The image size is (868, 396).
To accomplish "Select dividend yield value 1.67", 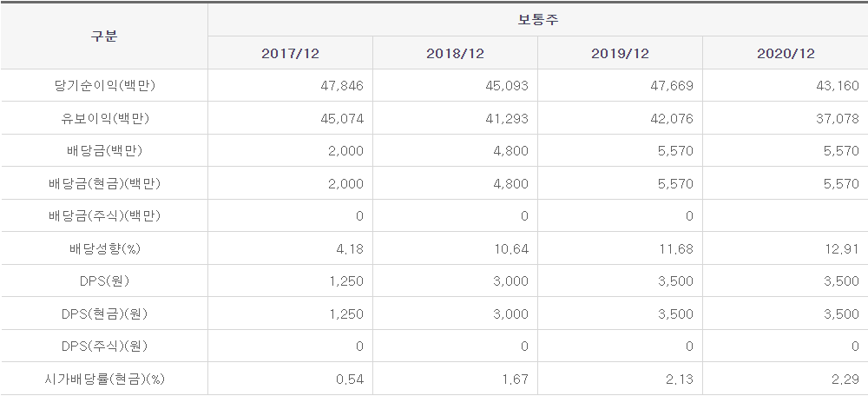I will 515,379.
